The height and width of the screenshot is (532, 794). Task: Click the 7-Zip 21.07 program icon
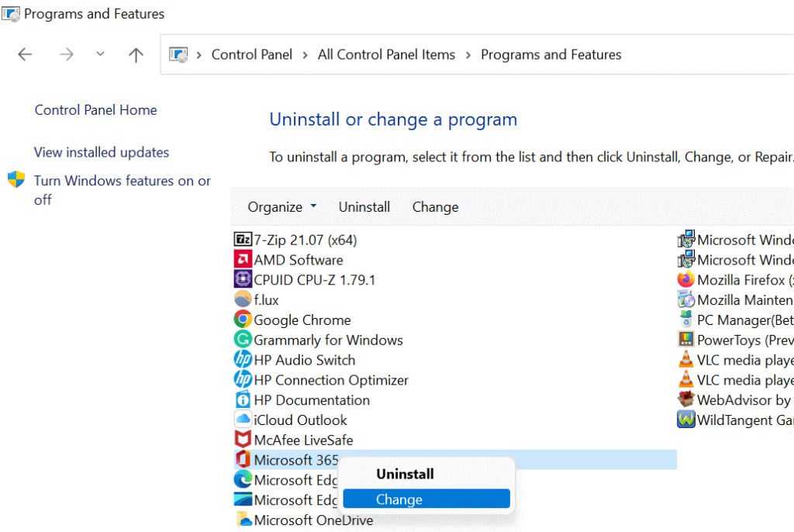(x=243, y=239)
